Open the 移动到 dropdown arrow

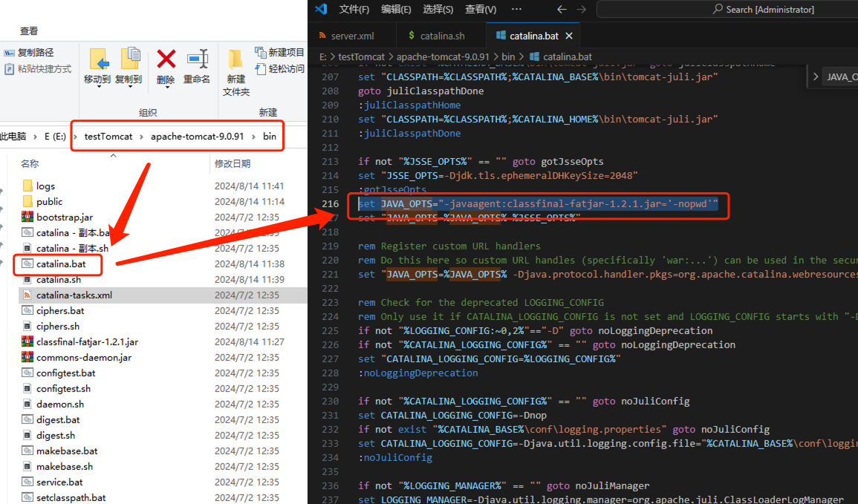100,87
